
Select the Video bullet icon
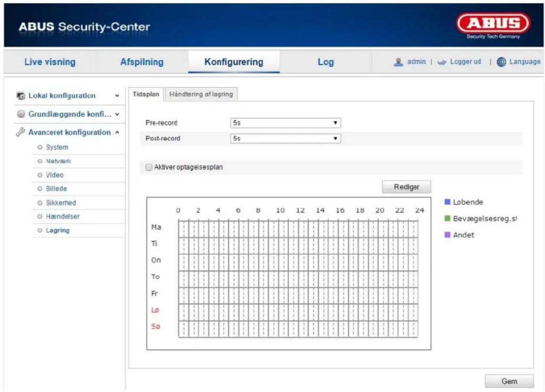pyautogui.click(x=40, y=175)
